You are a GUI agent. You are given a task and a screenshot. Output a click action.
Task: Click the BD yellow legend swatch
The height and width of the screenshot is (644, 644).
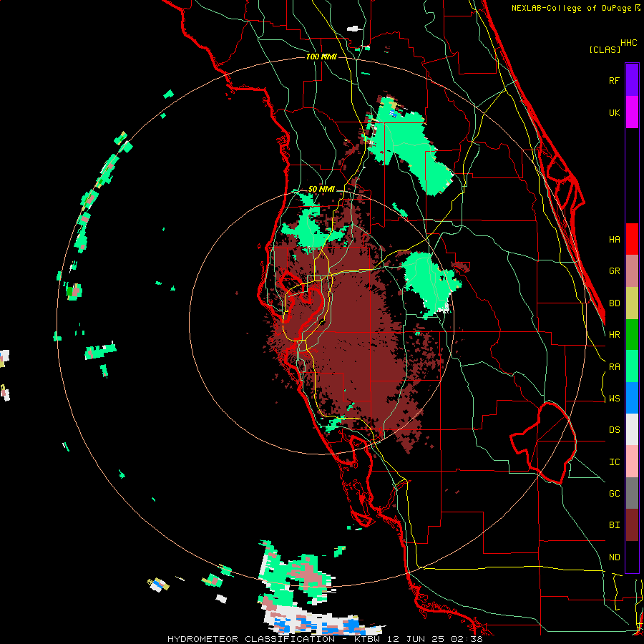click(x=632, y=303)
